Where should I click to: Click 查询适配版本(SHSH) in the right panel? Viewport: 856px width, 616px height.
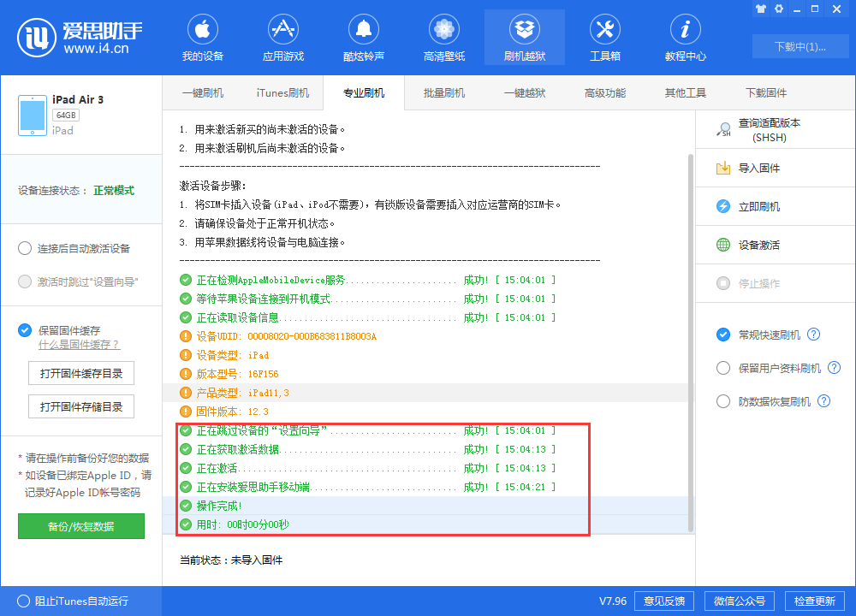[x=770, y=130]
